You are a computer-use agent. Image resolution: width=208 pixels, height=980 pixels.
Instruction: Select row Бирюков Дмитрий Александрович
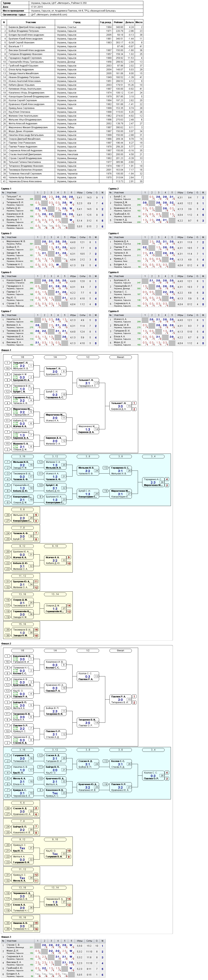click(72, 27)
